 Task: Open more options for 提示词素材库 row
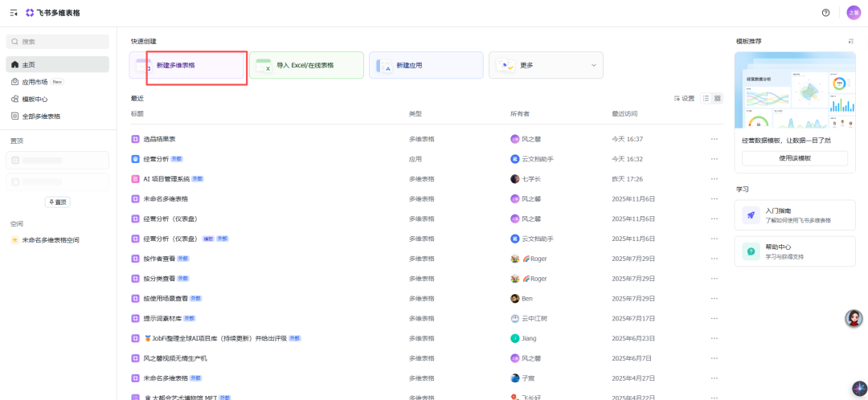[714, 318]
